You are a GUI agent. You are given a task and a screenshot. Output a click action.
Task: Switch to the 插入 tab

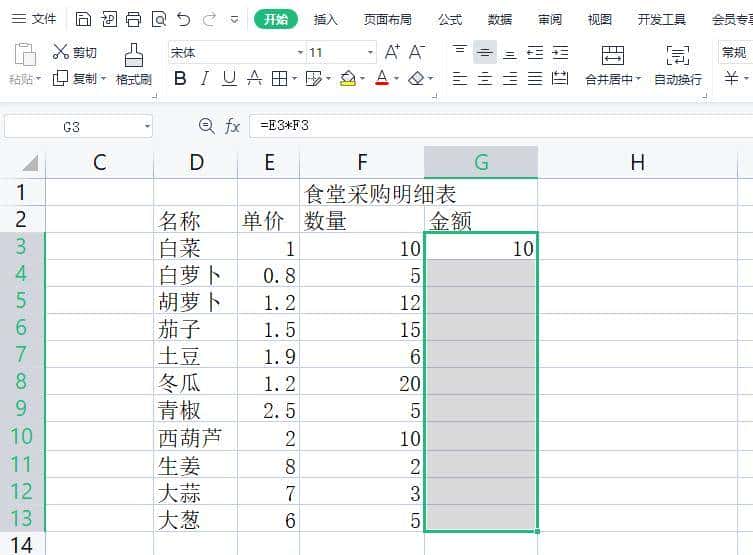(x=325, y=19)
